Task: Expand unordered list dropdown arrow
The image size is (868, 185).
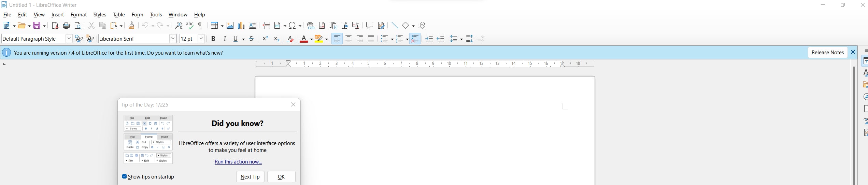Action: coord(392,39)
